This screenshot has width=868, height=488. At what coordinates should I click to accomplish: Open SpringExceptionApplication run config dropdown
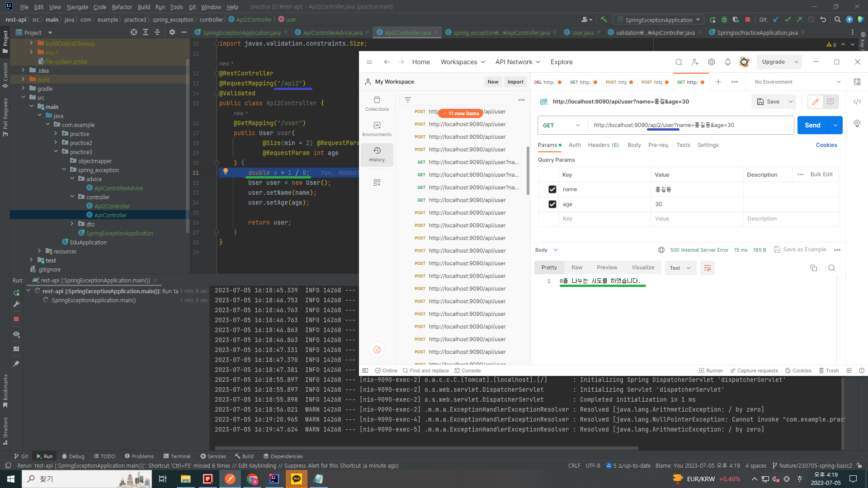[658, 20]
